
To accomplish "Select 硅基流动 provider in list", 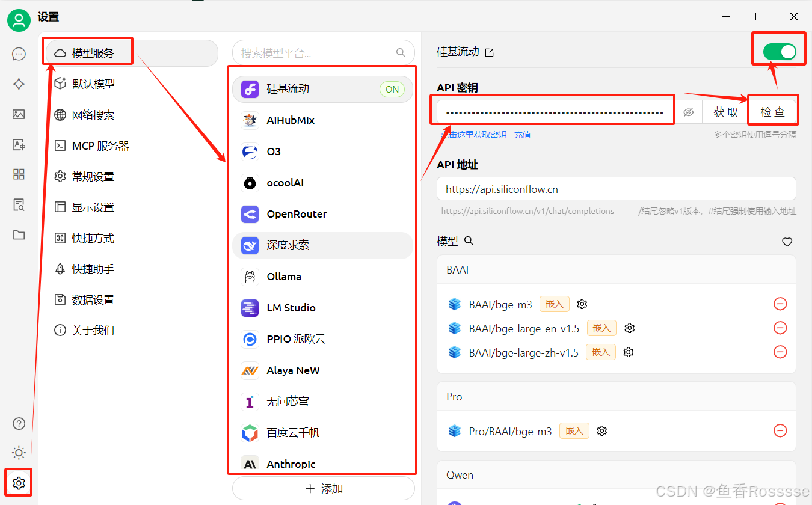I will (x=323, y=89).
